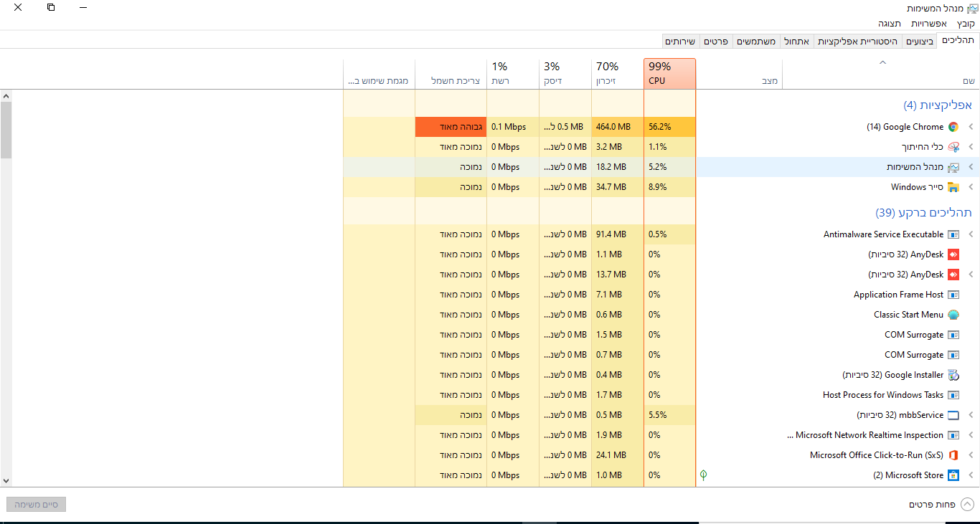Click the green leaf status icon for Microsoft Store

click(x=704, y=475)
